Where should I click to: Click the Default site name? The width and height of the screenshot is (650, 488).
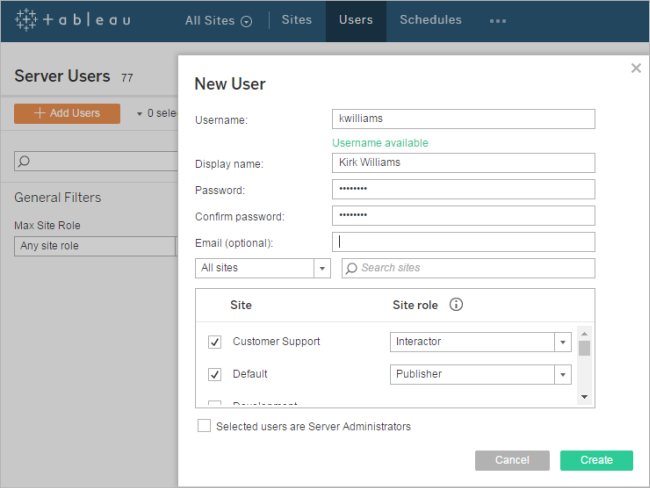point(250,374)
